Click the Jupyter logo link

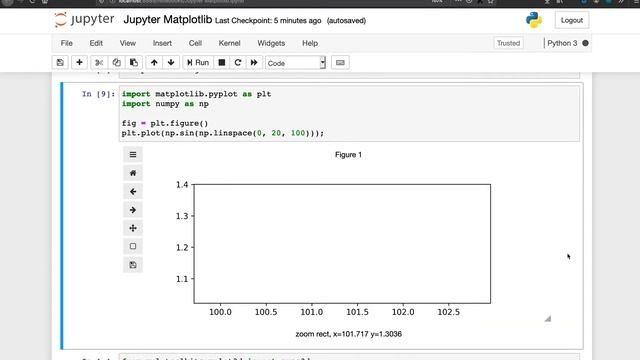[84, 20]
